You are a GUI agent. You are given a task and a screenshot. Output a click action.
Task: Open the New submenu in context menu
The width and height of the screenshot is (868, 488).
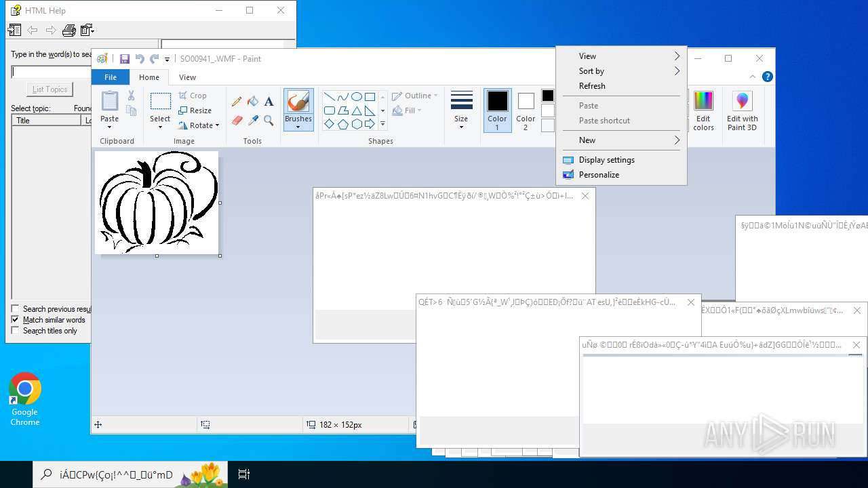621,140
